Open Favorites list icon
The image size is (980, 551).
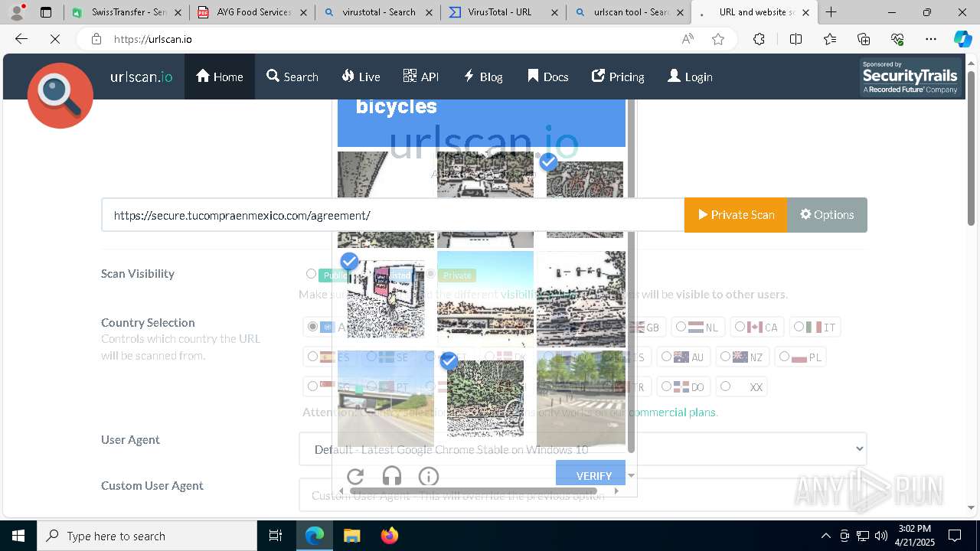(830, 39)
